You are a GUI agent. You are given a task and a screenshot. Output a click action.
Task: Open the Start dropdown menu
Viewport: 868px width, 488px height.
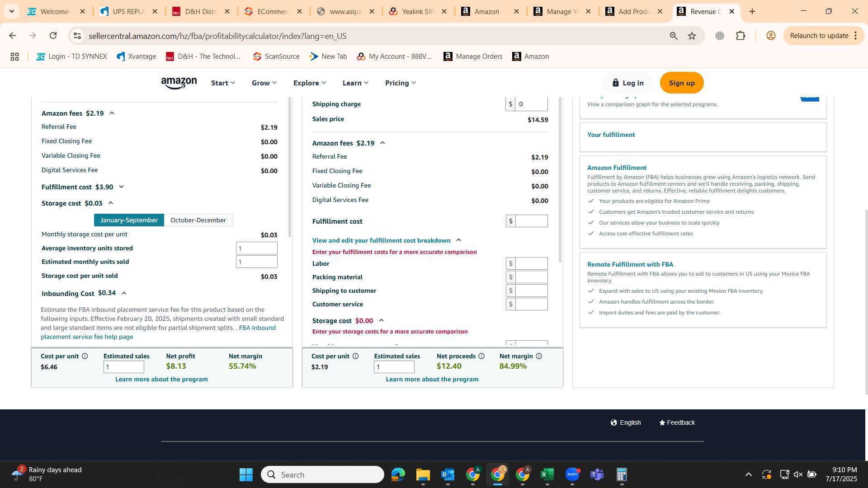pyautogui.click(x=223, y=83)
